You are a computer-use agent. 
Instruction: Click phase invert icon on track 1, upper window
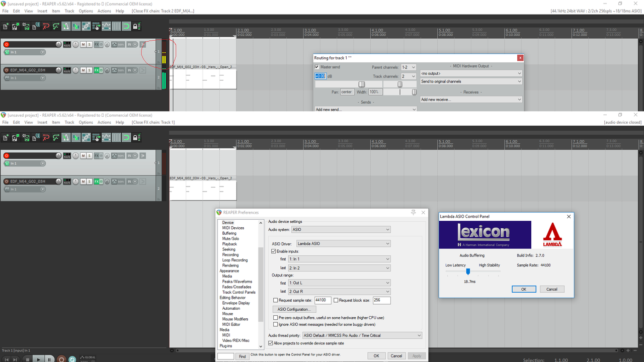(107, 44)
